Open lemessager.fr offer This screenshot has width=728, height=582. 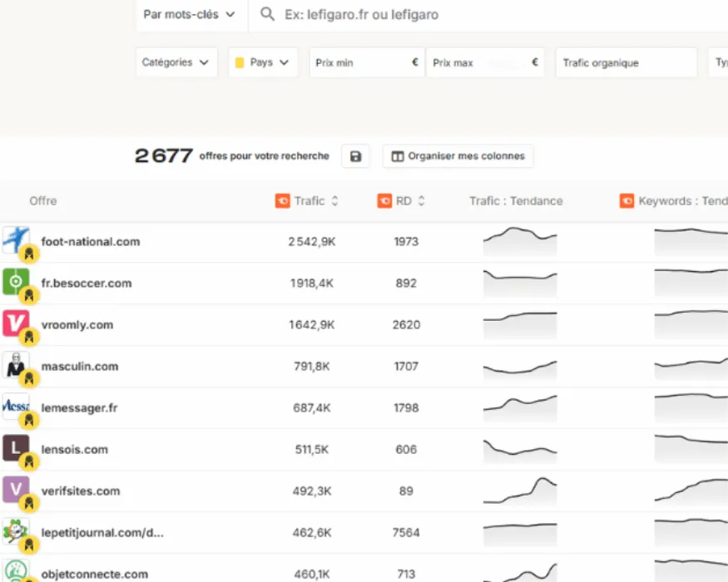(79, 408)
